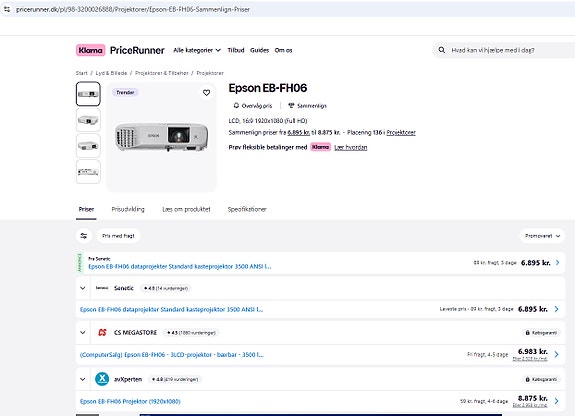Open the Tilbud menu item
Viewport: 575px width, 416px height.
[236, 50]
